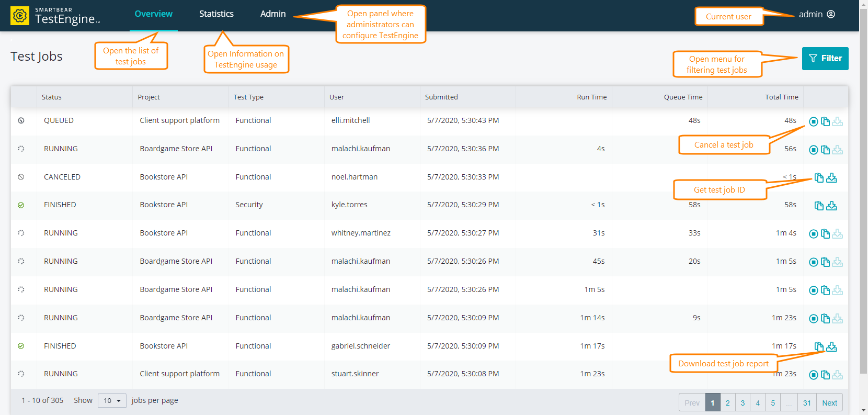The image size is (868, 415).
Task: Click the queued status icon for elli.mitchell
Action: pyautogui.click(x=21, y=120)
